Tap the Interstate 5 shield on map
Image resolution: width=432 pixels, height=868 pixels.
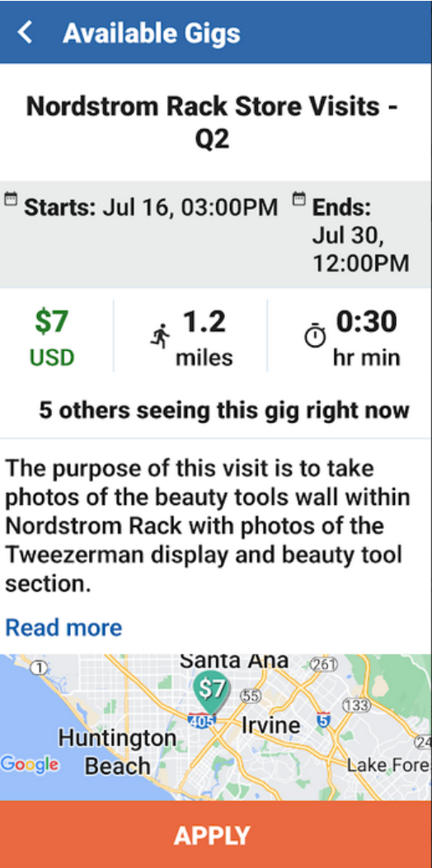tap(323, 720)
